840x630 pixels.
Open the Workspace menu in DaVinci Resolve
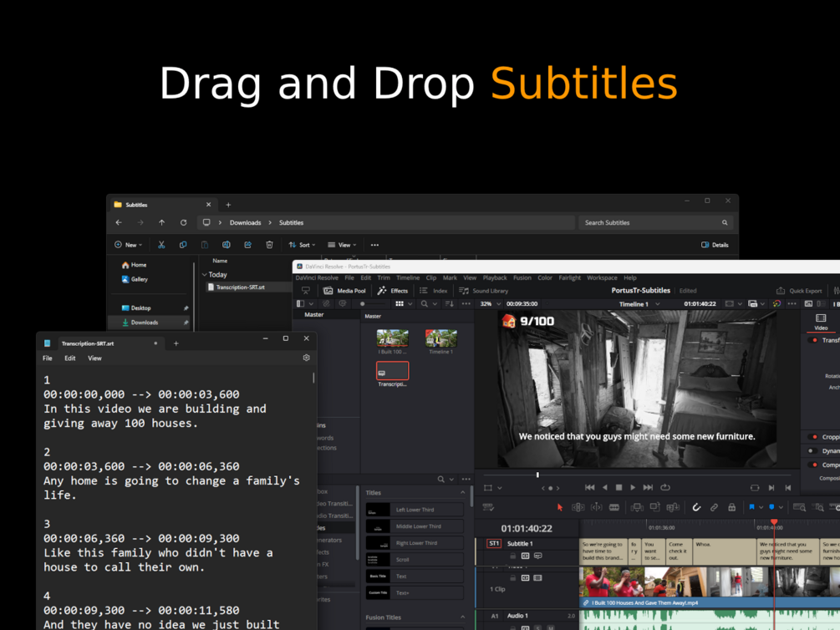tap(602, 278)
